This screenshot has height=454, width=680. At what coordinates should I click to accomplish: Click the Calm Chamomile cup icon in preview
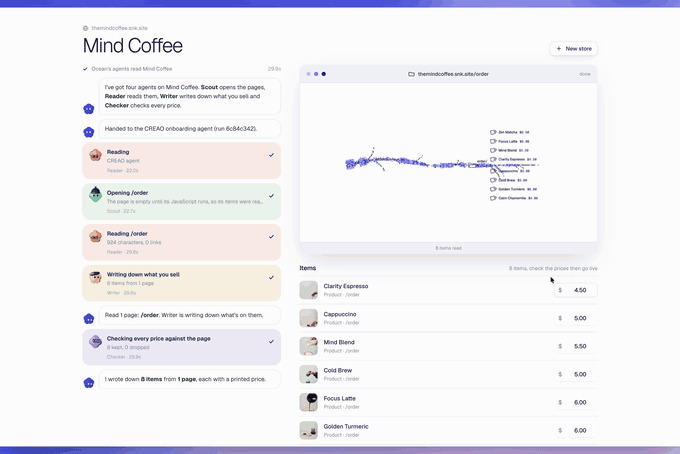493,198
